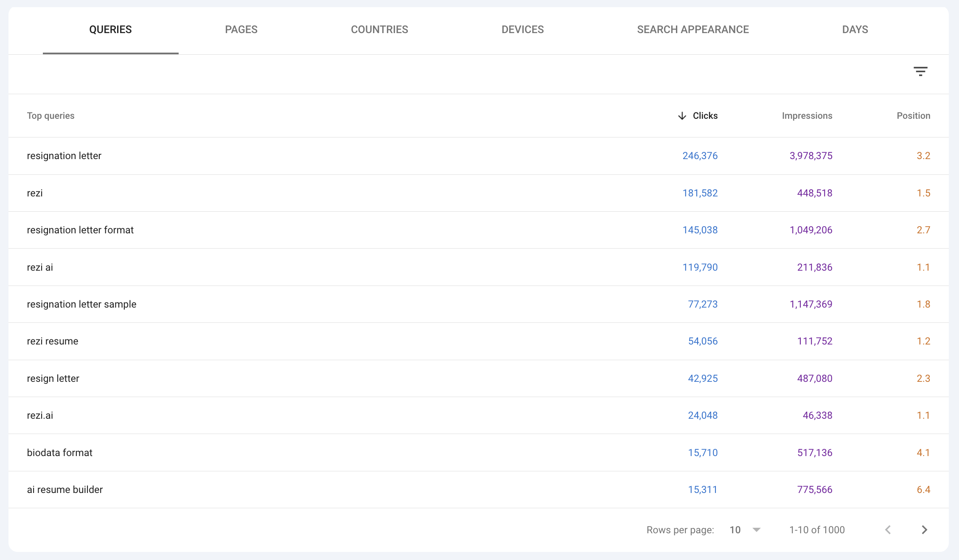Switch to the Pages tab
This screenshot has height=560, width=959.
[x=241, y=30]
